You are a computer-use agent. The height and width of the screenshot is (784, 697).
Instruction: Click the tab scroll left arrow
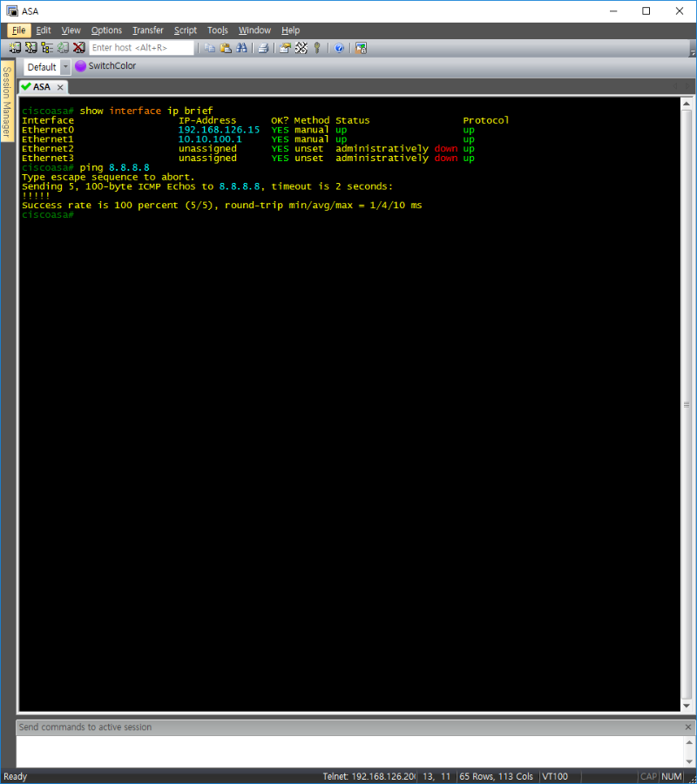click(x=675, y=86)
